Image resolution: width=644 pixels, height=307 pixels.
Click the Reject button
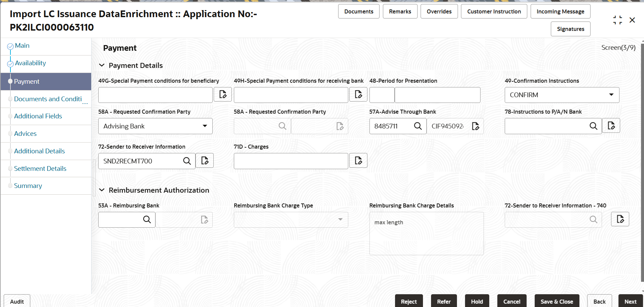coord(409,301)
